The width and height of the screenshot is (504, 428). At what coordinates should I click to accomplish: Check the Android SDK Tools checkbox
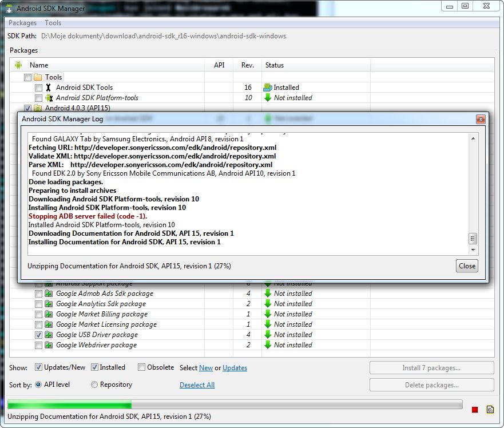coord(38,88)
